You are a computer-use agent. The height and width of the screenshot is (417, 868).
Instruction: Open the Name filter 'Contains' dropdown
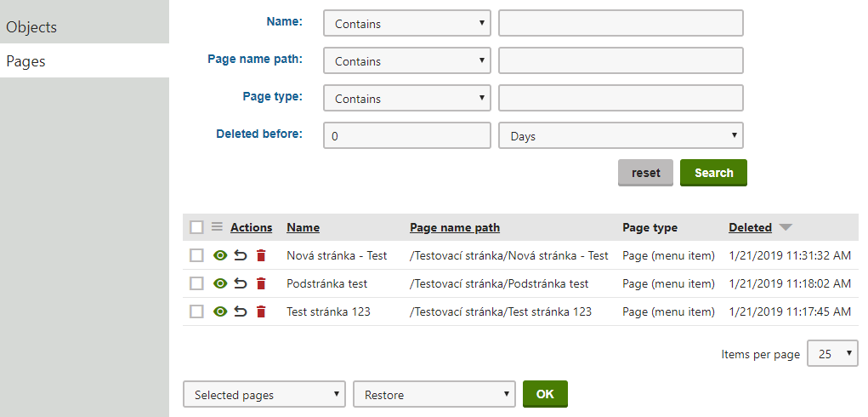(407, 24)
